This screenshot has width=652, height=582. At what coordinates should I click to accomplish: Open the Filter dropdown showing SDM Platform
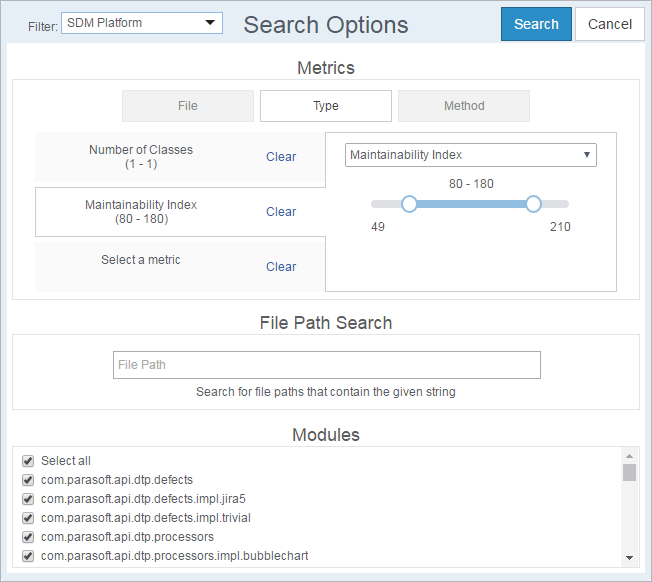click(142, 23)
